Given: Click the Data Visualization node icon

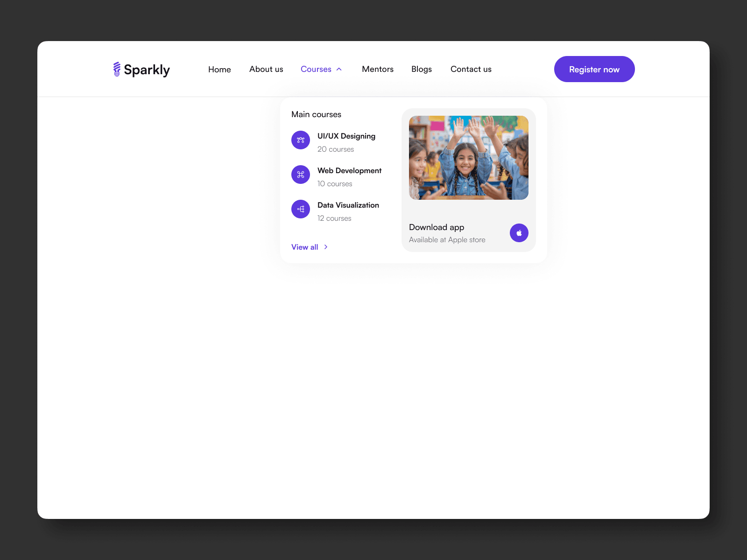Looking at the screenshot, I should (x=301, y=209).
